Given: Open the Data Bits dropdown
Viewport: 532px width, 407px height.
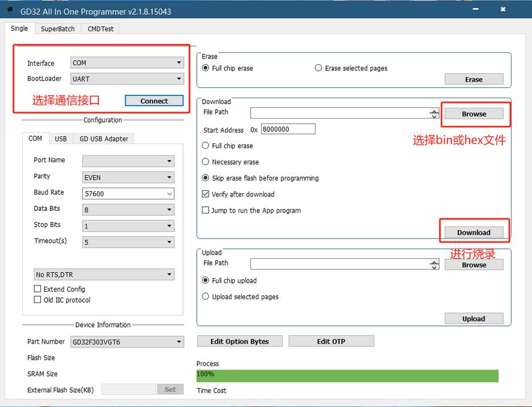Looking at the screenshot, I should click(128, 210).
